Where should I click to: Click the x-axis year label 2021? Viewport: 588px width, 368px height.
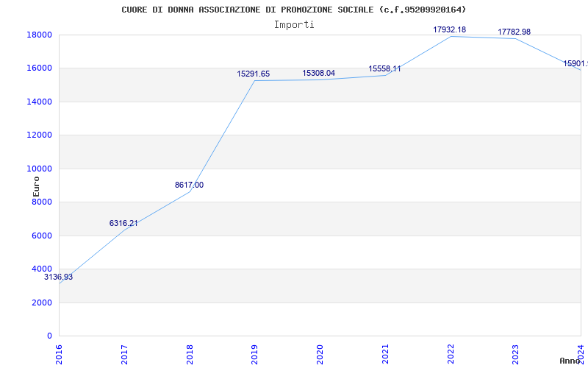385,355
